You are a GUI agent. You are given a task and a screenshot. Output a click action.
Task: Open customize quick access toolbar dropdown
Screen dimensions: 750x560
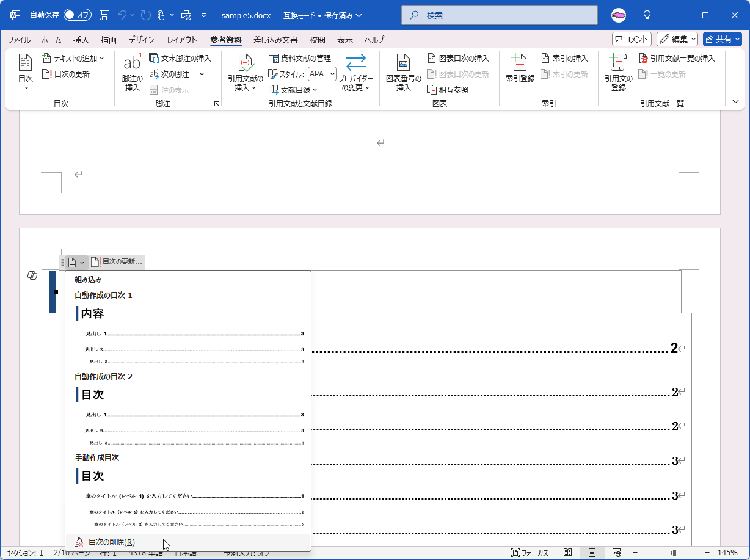pyautogui.click(x=203, y=15)
